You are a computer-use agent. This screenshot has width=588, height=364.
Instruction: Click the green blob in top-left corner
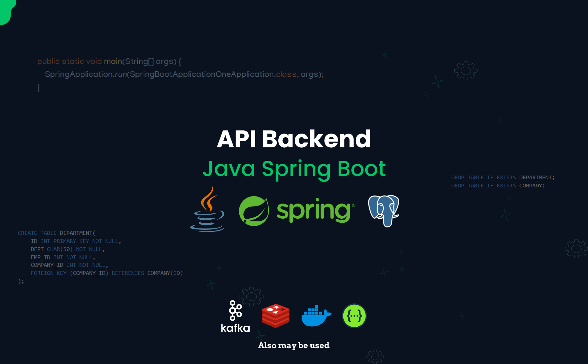coord(7,11)
